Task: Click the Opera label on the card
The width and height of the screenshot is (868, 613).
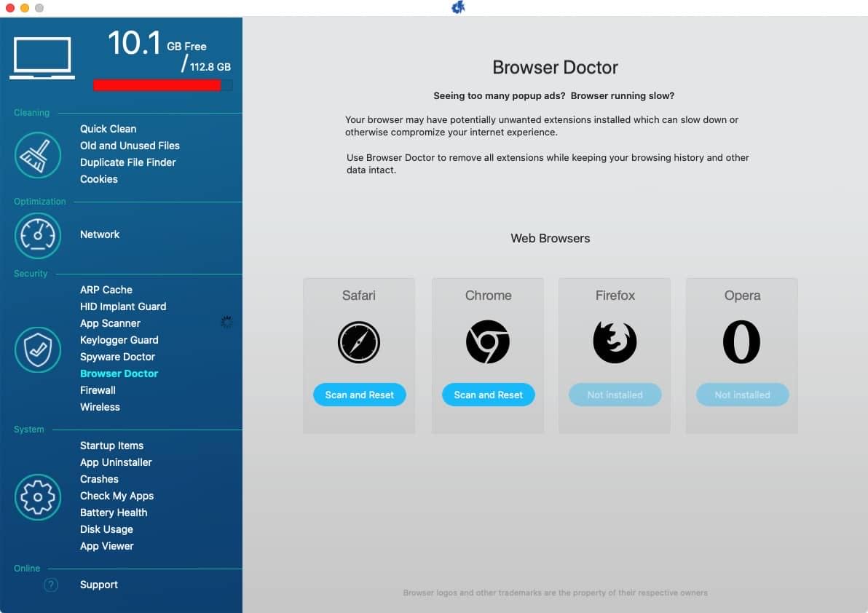Action: pos(742,296)
